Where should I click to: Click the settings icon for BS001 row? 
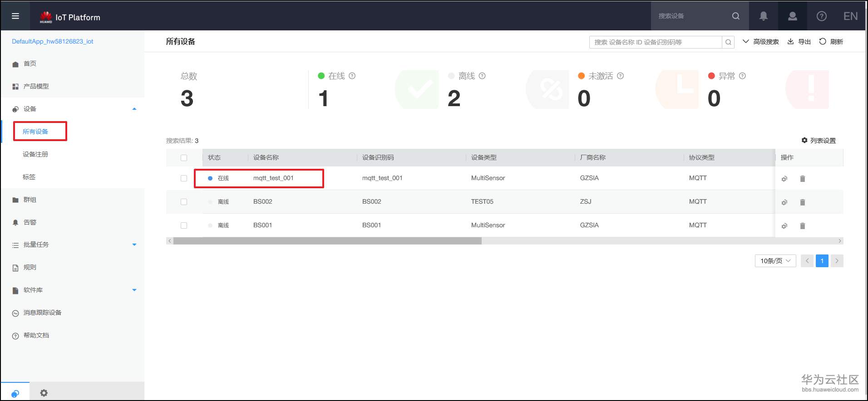click(x=784, y=226)
